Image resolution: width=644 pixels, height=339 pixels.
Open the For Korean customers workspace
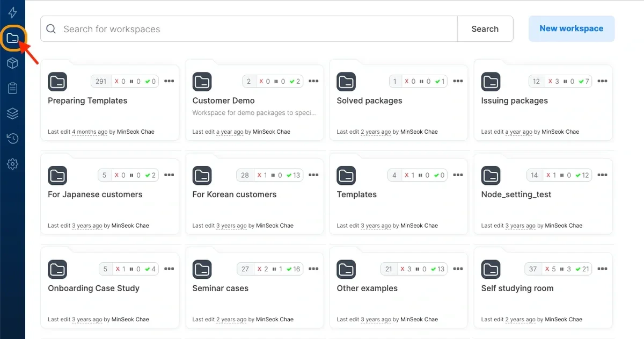tap(236, 194)
